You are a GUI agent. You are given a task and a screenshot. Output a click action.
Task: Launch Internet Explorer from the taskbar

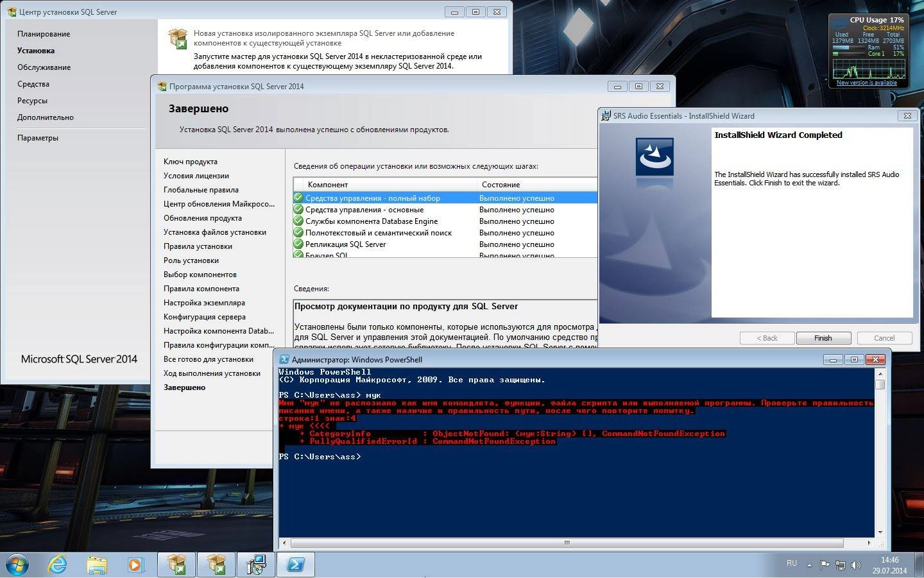[58, 565]
